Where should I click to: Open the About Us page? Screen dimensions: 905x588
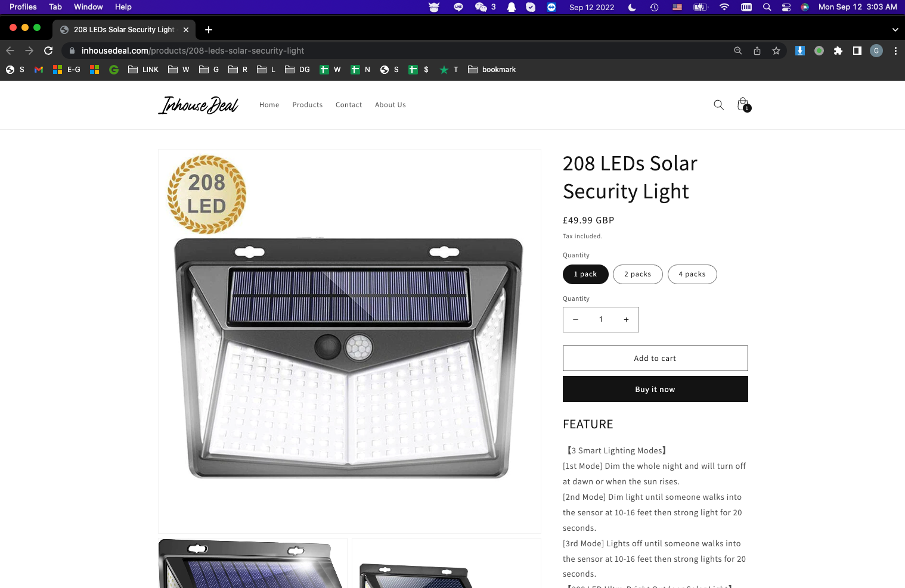tap(390, 105)
